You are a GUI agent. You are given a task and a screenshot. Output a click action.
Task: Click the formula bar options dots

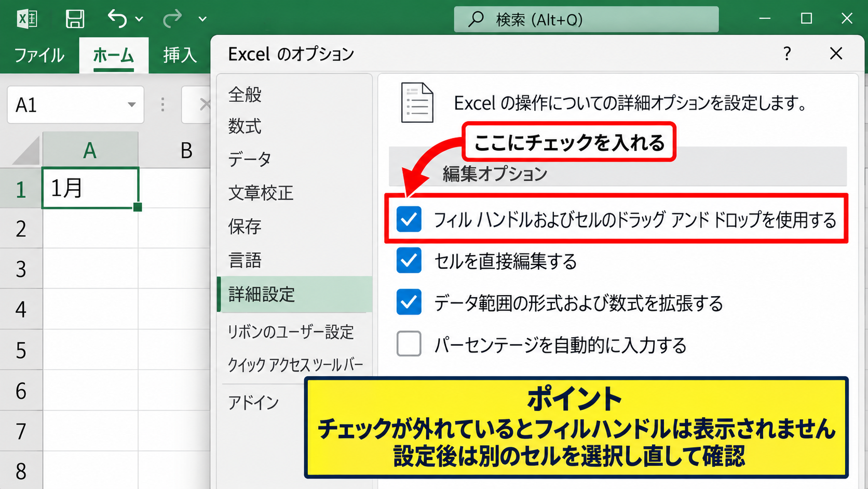[x=163, y=105]
